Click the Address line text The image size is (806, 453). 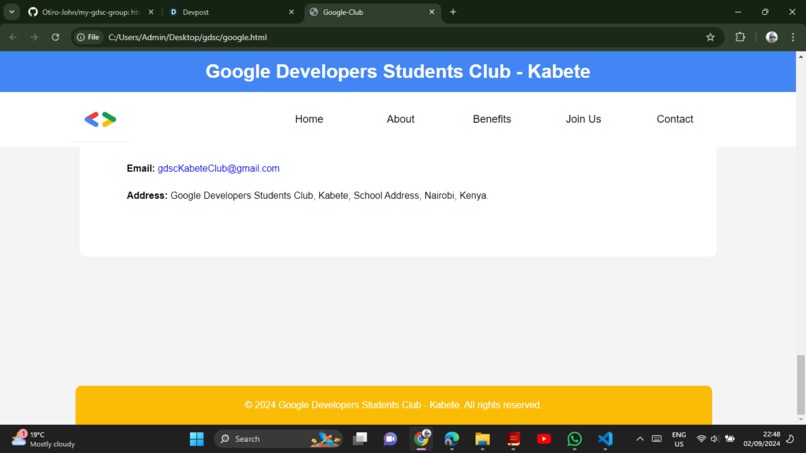(x=307, y=195)
